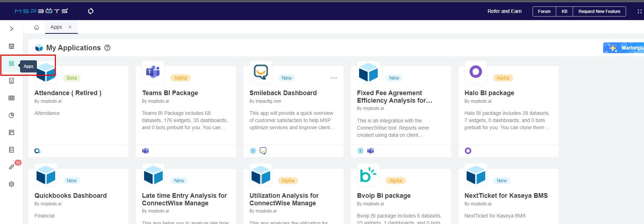This screenshot has width=644, height=224.
Task: Open the Halo BI package app title
Action: [489, 93]
